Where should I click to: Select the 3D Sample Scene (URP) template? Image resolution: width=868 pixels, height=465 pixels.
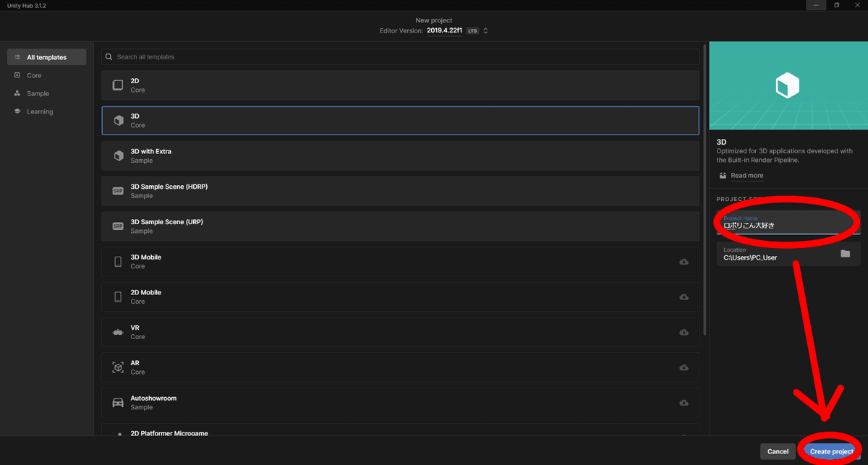(401, 226)
